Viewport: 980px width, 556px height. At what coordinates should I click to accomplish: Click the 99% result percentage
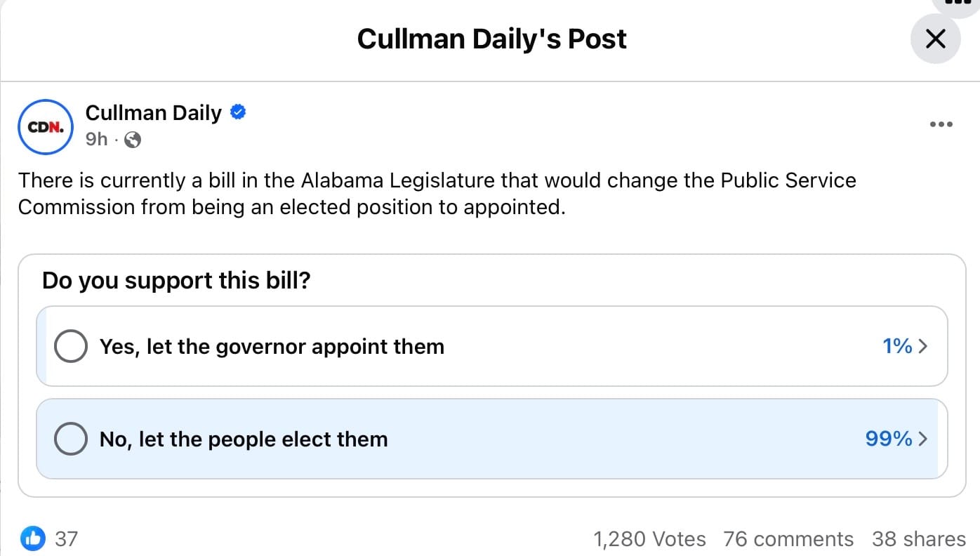coord(889,439)
